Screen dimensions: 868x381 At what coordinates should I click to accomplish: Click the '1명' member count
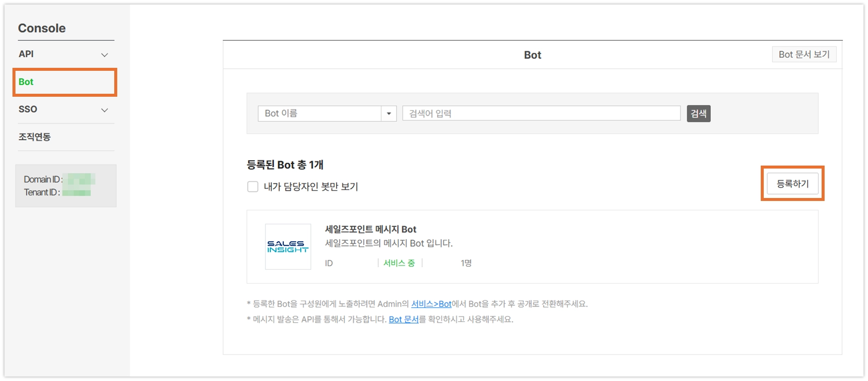pyautogui.click(x=466, y=263)
